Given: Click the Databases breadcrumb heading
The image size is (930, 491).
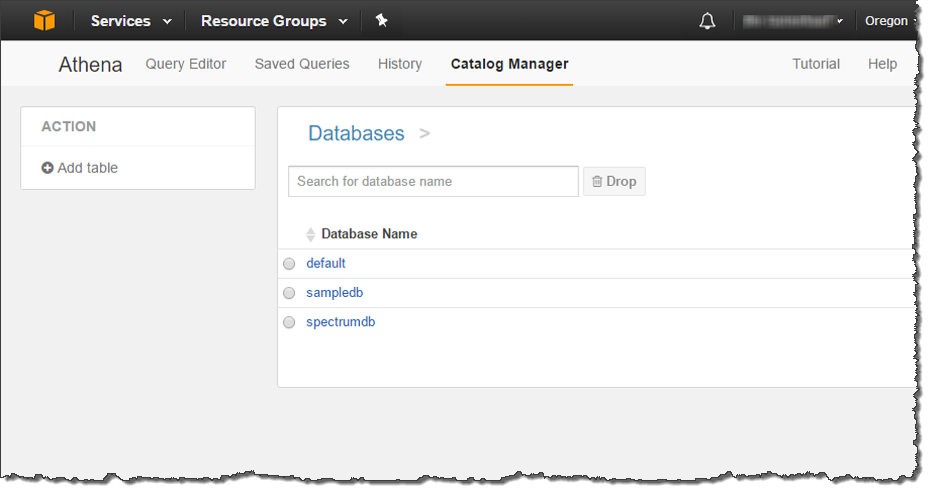Looking at the screenshot, I should [356, 133].
